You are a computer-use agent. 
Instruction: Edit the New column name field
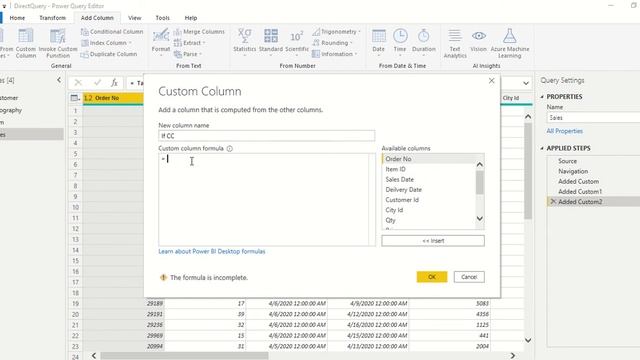point(267,136)
